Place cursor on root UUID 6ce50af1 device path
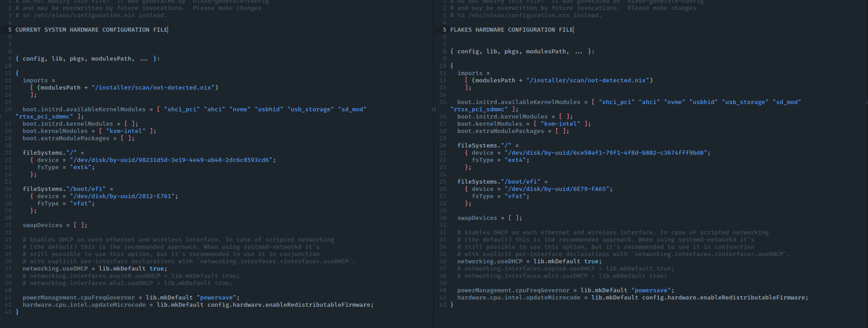 [x=607, y=153]
